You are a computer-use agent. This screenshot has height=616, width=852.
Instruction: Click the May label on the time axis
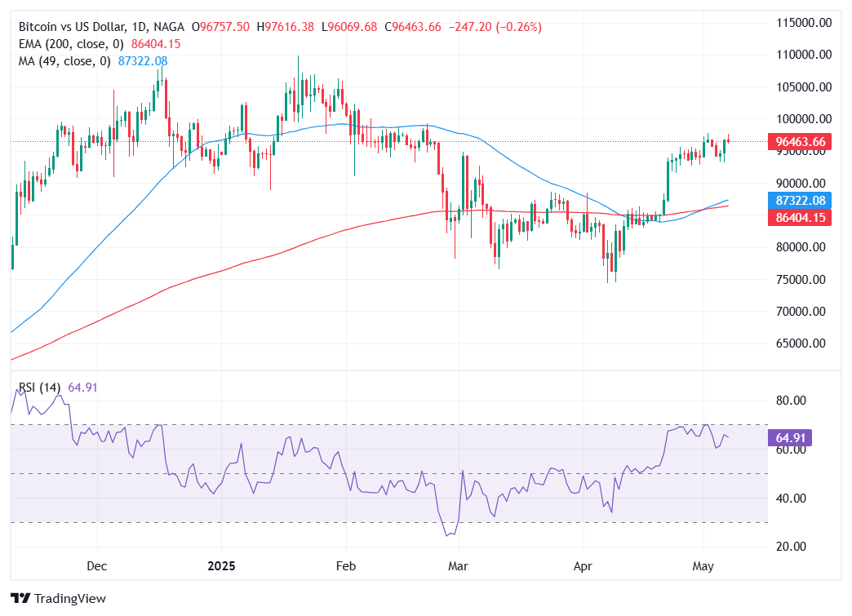pos(703,565)
